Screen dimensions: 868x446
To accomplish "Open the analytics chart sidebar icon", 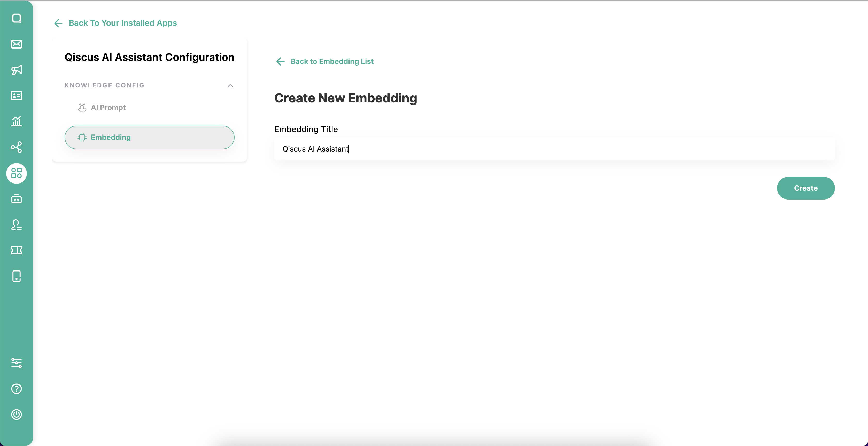I will click(17, 121).
